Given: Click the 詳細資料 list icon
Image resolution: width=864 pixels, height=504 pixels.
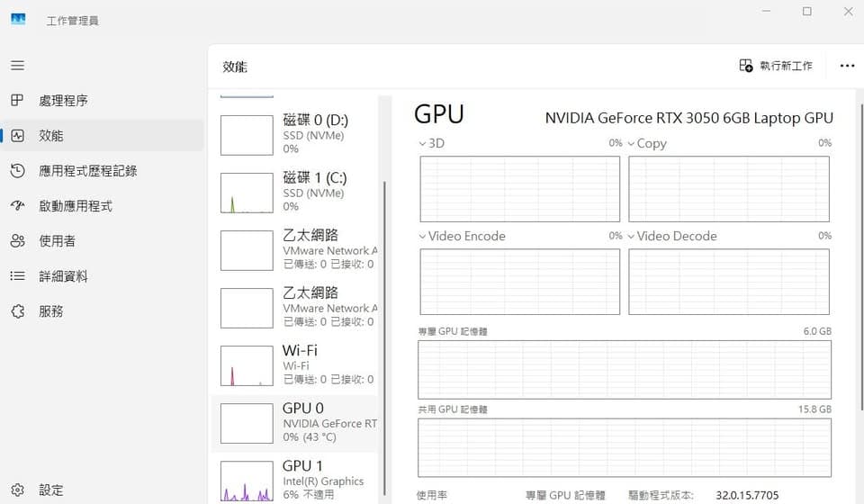Looking at the screenshot, I should coord(18,276).
